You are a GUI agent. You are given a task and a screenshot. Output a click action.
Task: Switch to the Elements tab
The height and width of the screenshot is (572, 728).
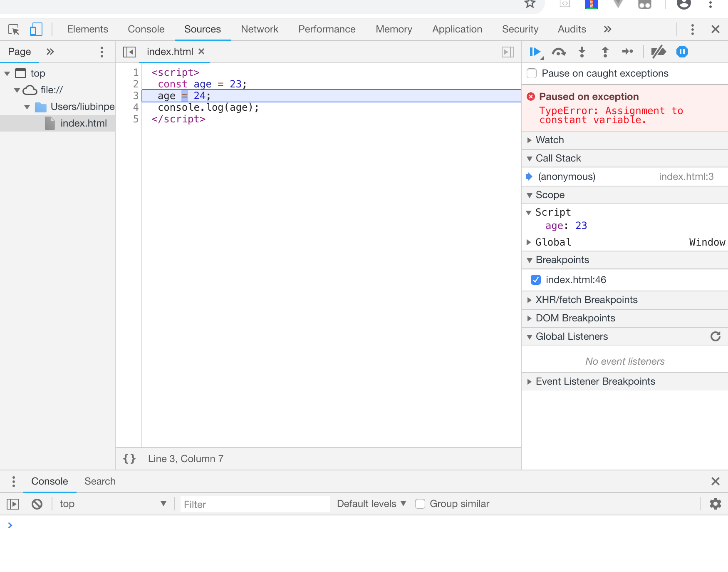[x=87, y=29]
